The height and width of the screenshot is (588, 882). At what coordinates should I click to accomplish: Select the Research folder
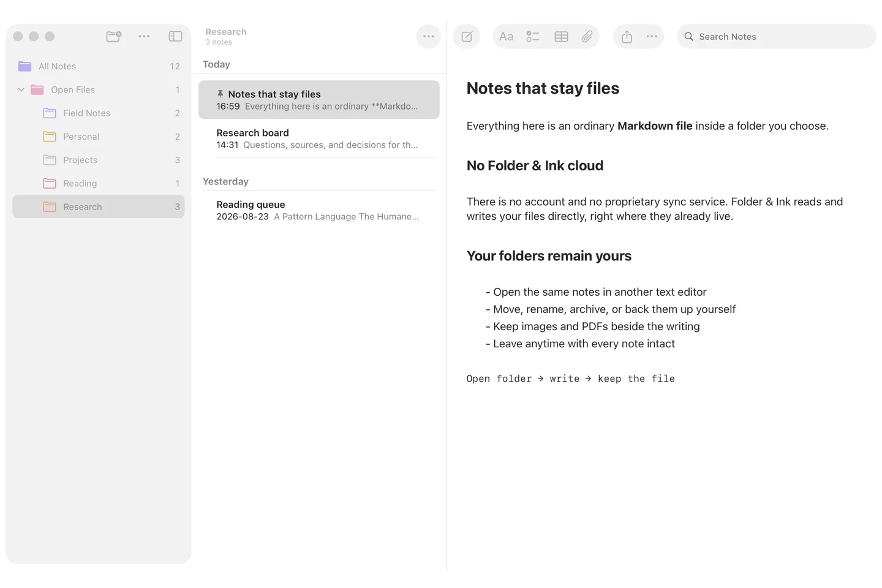[99, 206]
